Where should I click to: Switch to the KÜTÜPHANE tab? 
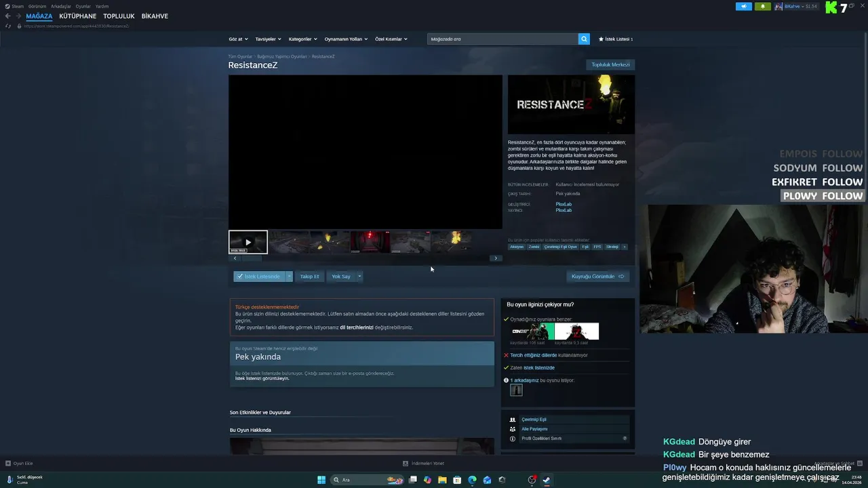pyautogui.click(x=78, y=16)
